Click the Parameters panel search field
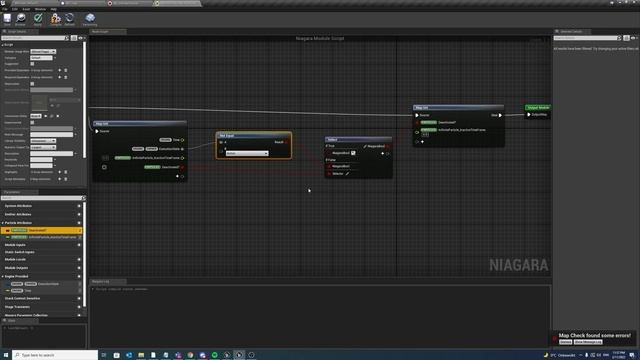Image resolution: width=640 pixels, height=360 pixels. click(42, 198)
